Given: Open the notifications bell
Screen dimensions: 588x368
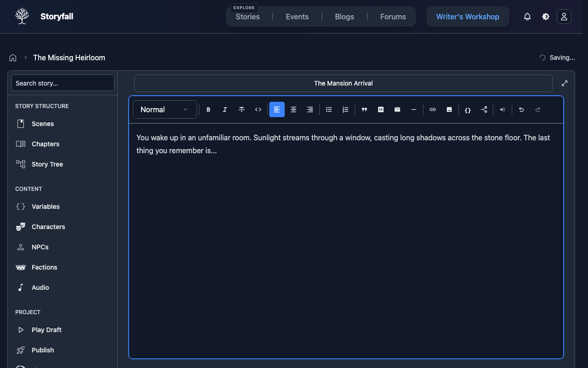Looking at the screenshot, I should click(527, 17).
